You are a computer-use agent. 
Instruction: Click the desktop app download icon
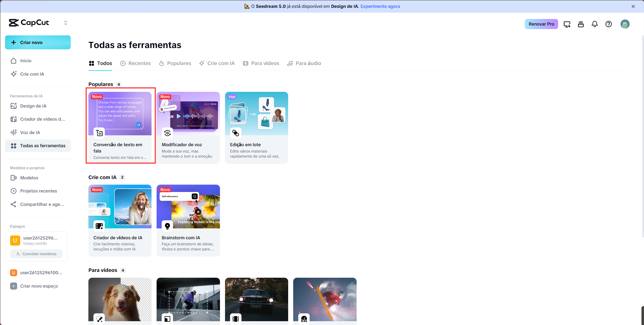pyautogui.click(x=567, y=24)
